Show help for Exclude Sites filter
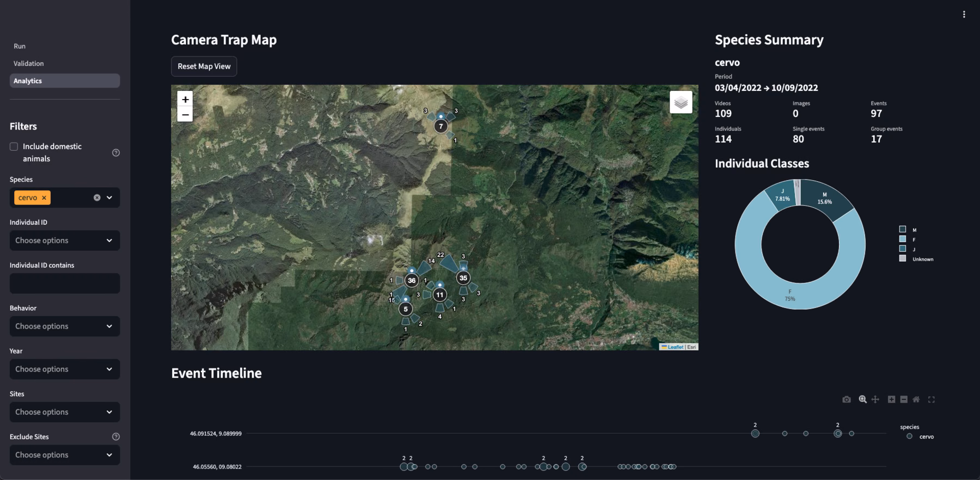 (x=116, y=436)
